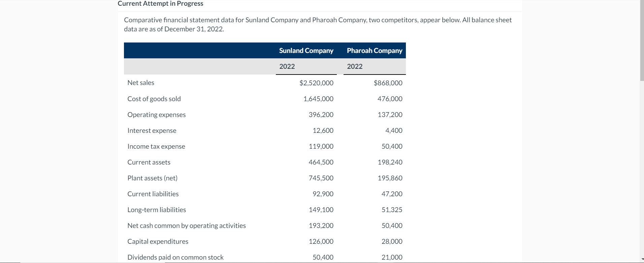Select Sunland's $2,520,000 net sales value
The width and height of the screenshot is (644, 263).
click(316, 83)
